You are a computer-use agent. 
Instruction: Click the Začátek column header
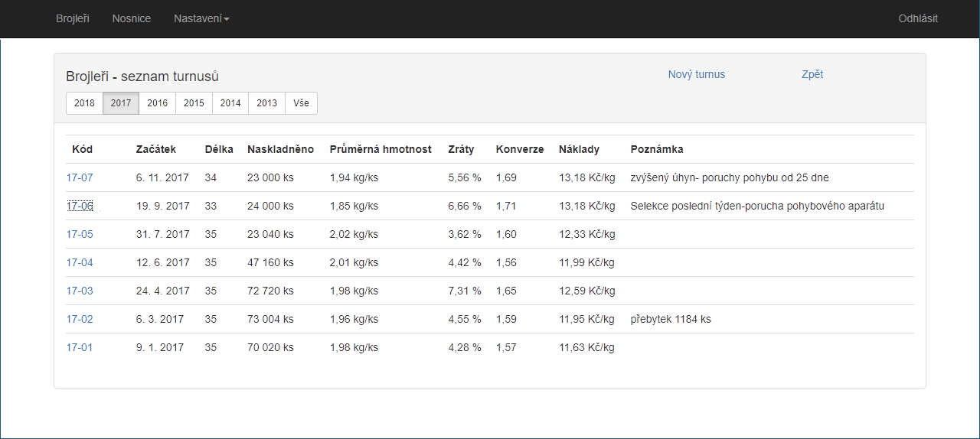pos(156,149)
